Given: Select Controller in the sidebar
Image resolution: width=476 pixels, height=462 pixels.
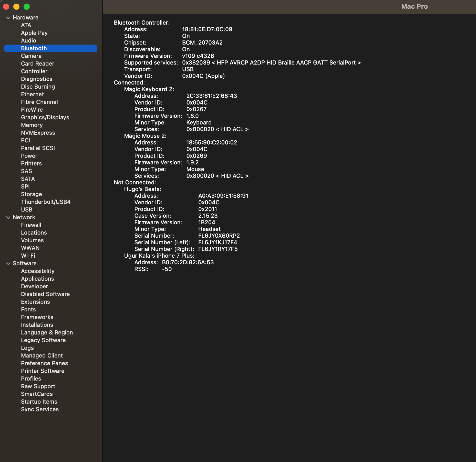Looking at the screenshot, I should (34, 71).
